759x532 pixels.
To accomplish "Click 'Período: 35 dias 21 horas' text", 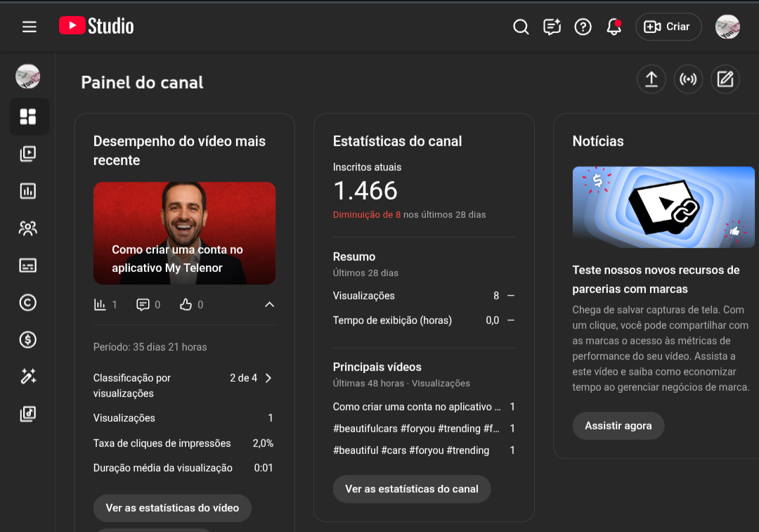I will (150, 347).
